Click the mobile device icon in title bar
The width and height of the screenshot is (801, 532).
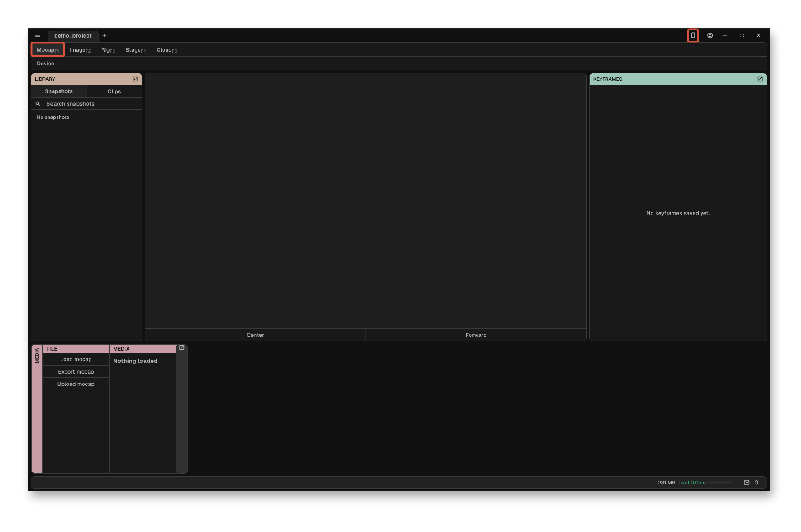coord(693,35)
